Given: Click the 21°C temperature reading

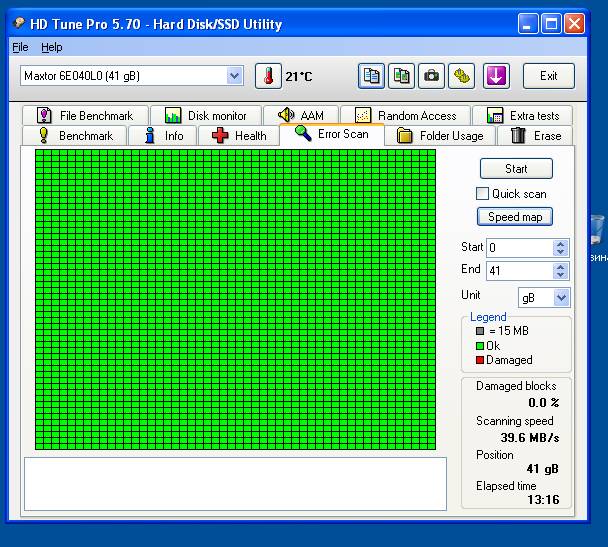Looking at the screenshot, I should 299,76.
